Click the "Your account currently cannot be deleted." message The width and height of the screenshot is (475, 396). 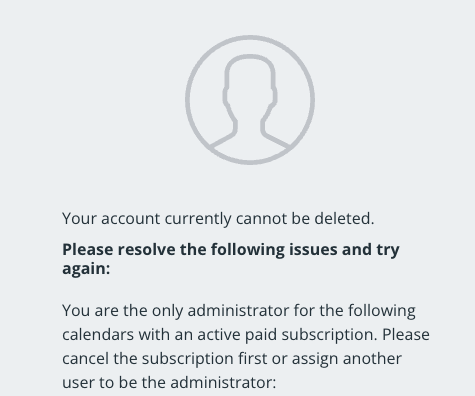pyautogui.click(x=218, y=219)
